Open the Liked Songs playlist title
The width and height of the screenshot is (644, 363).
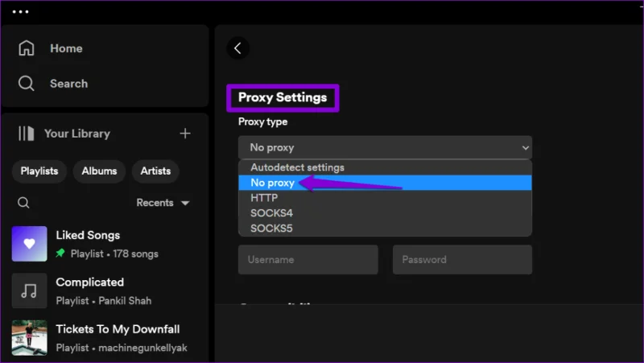[88, 235]
